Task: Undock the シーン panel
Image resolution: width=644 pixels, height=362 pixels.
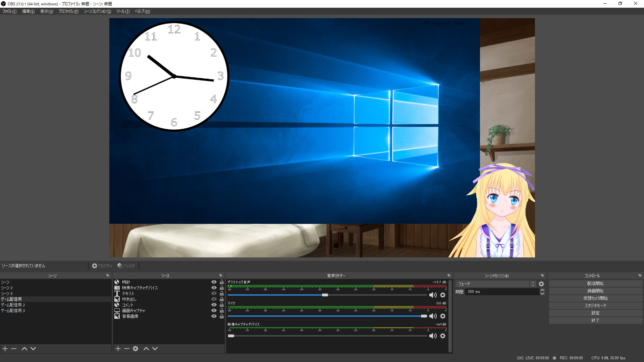Action: click(108, 276)
